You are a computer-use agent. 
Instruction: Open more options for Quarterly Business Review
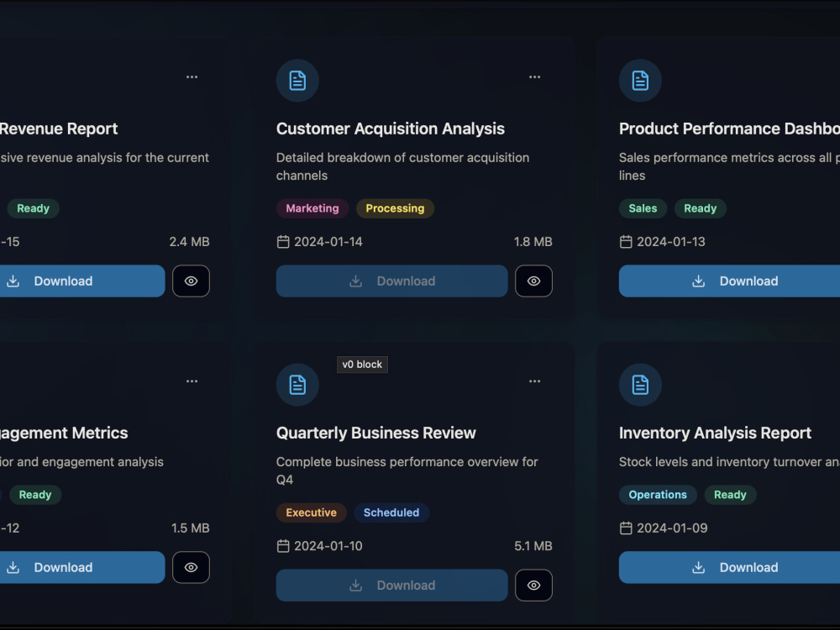pos(534,381)
